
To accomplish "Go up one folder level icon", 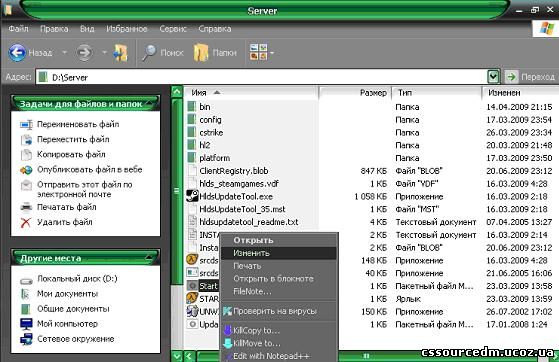I will (x=120, y=53).
